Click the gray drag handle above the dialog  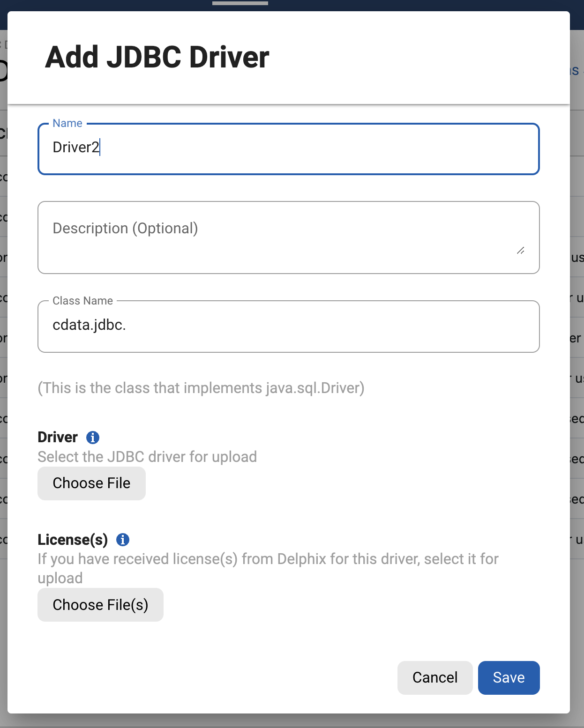240,3
